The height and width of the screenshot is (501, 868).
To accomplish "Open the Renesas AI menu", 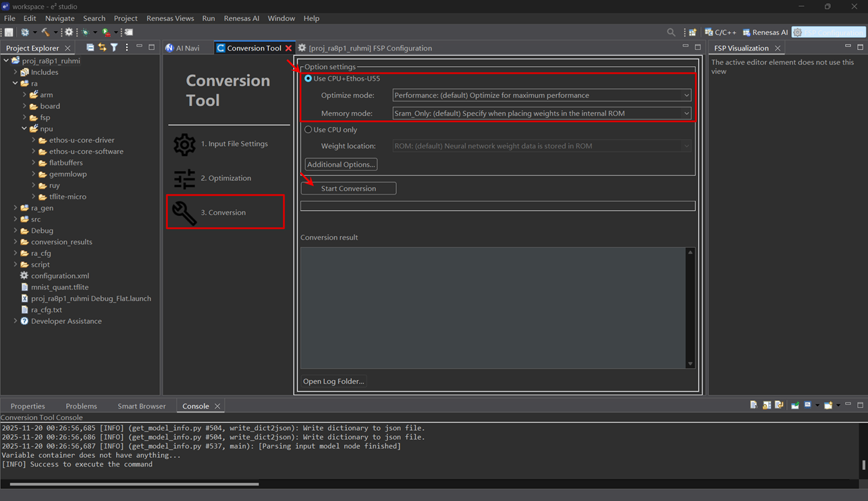I will click(x=242, y=18).
